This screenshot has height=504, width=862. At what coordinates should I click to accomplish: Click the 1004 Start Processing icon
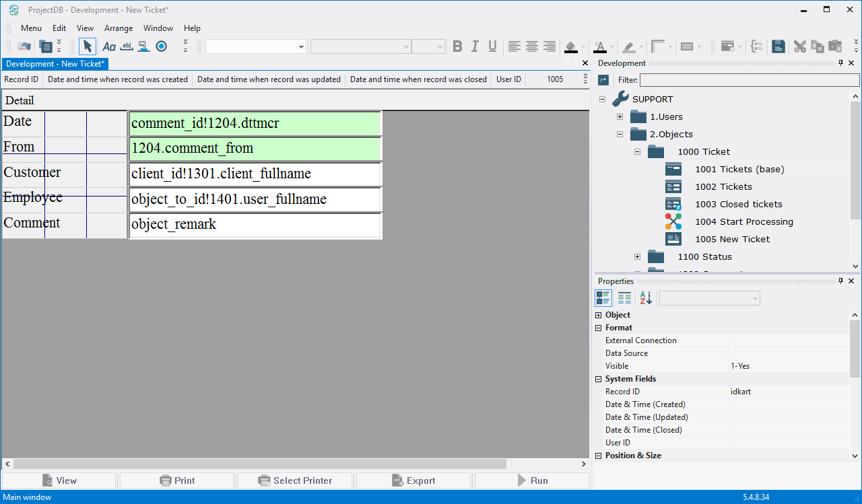point(673,221)
